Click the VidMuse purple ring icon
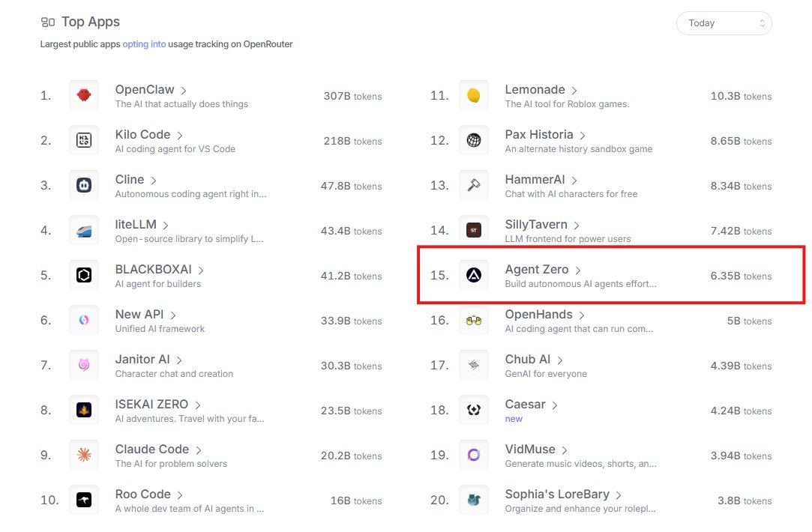This screenshot has width=812, height=532. click(x=474, y=456)
